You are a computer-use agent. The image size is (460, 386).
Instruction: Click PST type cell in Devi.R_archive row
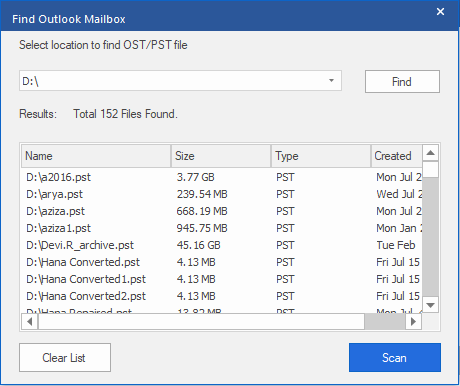click(x=285, y=245)
